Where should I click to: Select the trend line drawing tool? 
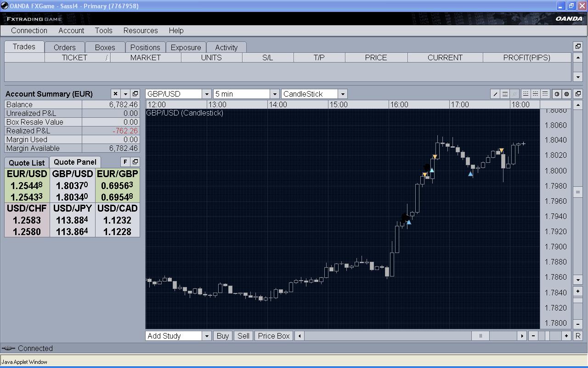[495, 94]
